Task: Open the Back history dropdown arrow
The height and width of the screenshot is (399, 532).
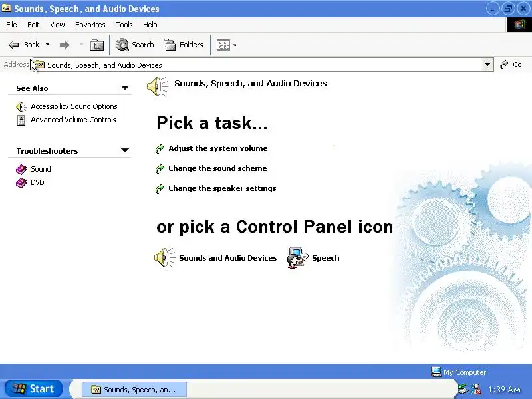Action: pyautogui.click(x=47, y=45)
